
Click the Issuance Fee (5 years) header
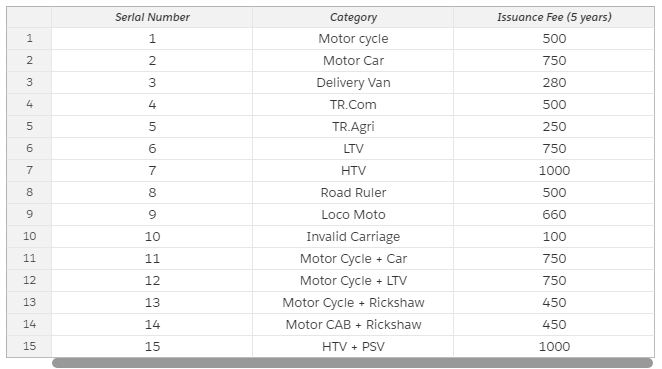point(554,17)
